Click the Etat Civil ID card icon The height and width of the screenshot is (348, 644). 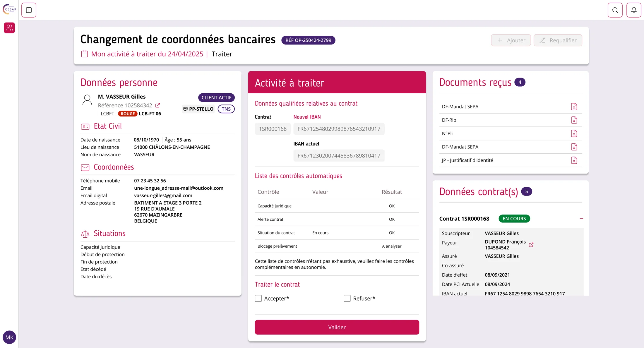[x=85, y=126]
